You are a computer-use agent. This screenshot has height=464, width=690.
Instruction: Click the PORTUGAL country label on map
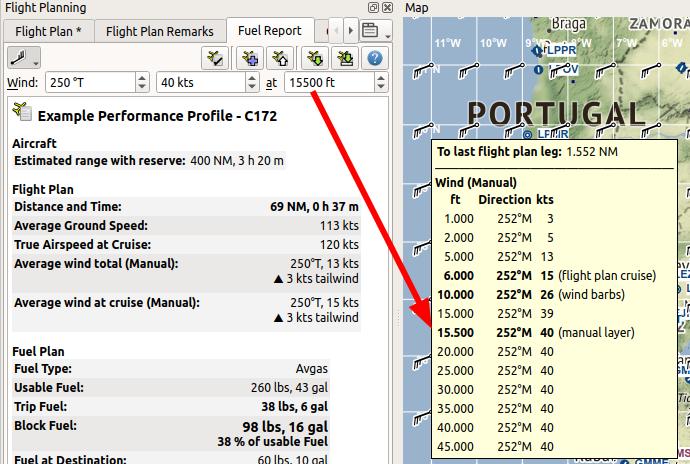556,114
